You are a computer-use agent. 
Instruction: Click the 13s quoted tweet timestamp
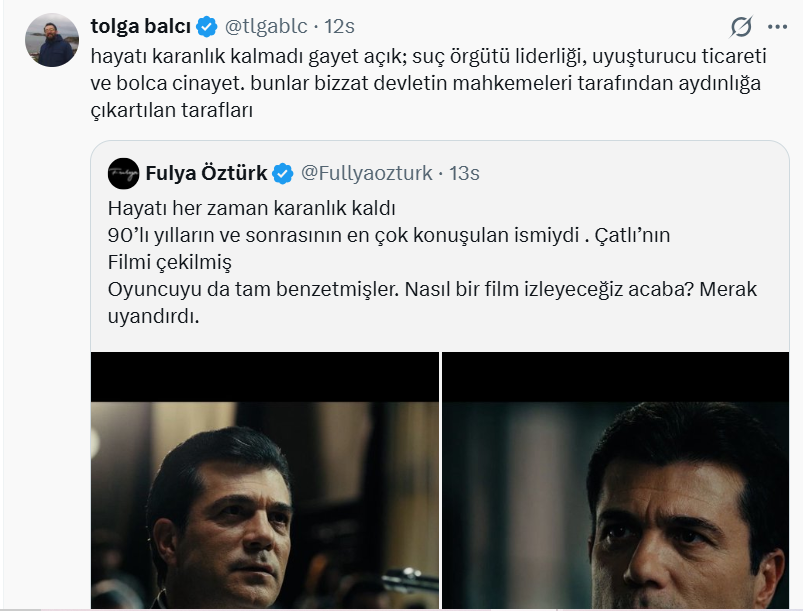(464, 173)
